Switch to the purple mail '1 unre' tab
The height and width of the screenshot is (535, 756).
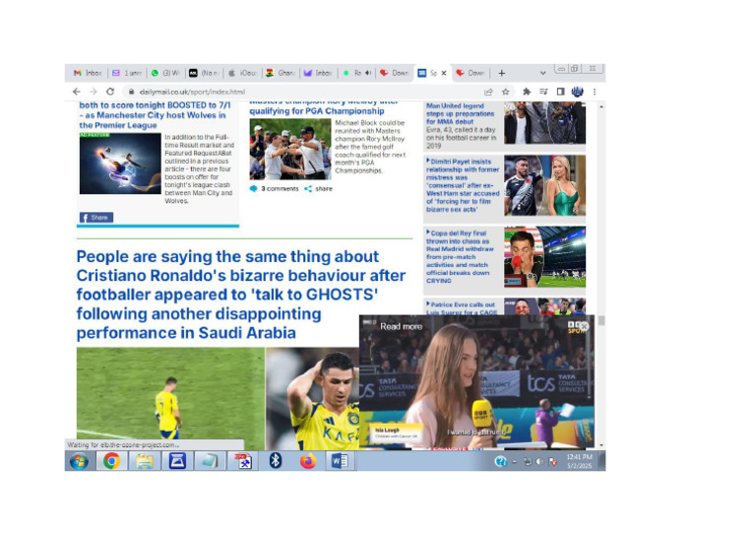(127, 73)
